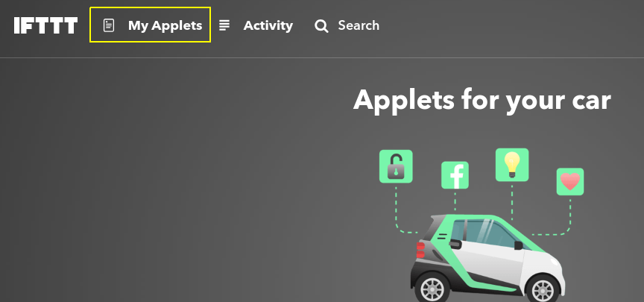Click the Activity list icon
This screenshot has width=644, height=302.
click(224, 25)
